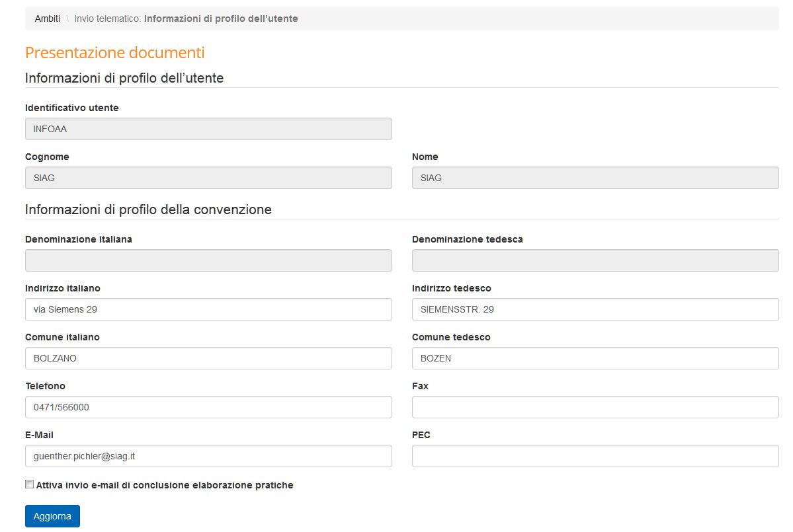The width and height of the screenshot is (793, 532).
Task: Click the Informazioni di profilo della convenzione heading
Action: click(x=148, y=209)
